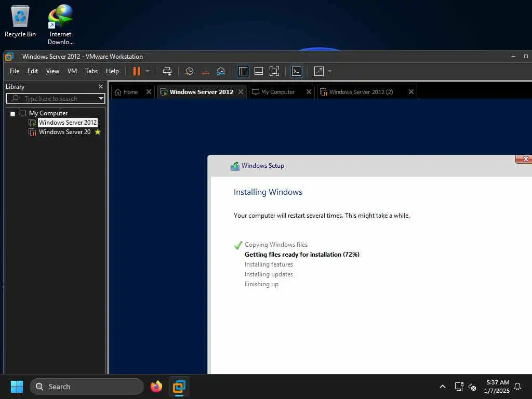Click the Installing updates step text
This screenshot has width=532, height=399.
[269, 274]
